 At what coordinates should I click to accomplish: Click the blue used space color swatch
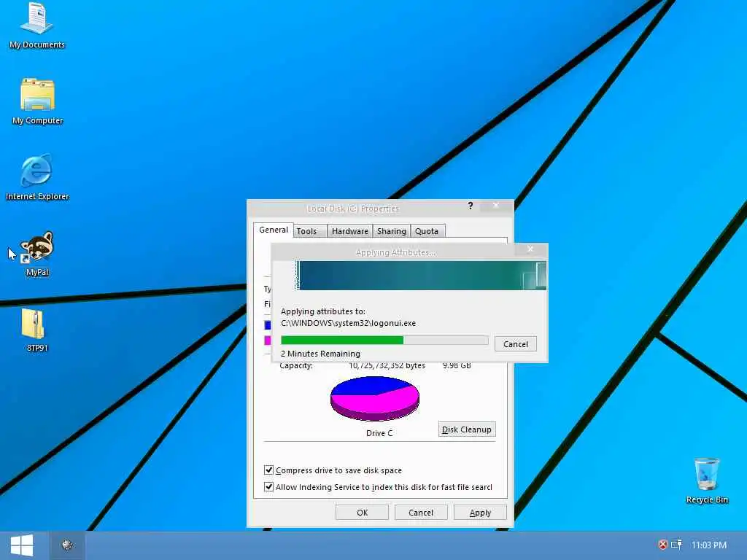click(x=268, y=324)
